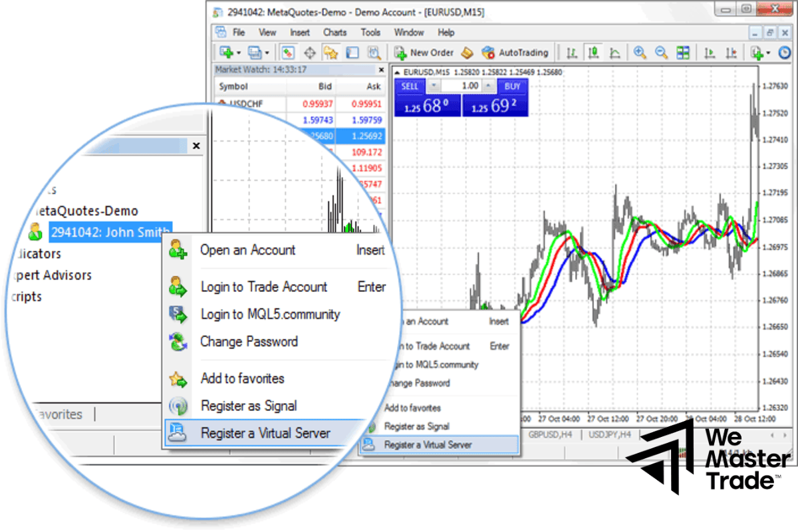Select the standard cursor tool

pos(287,52)
